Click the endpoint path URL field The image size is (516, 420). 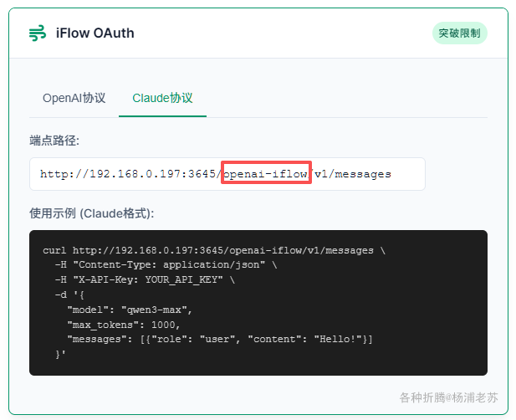(227, 174)
